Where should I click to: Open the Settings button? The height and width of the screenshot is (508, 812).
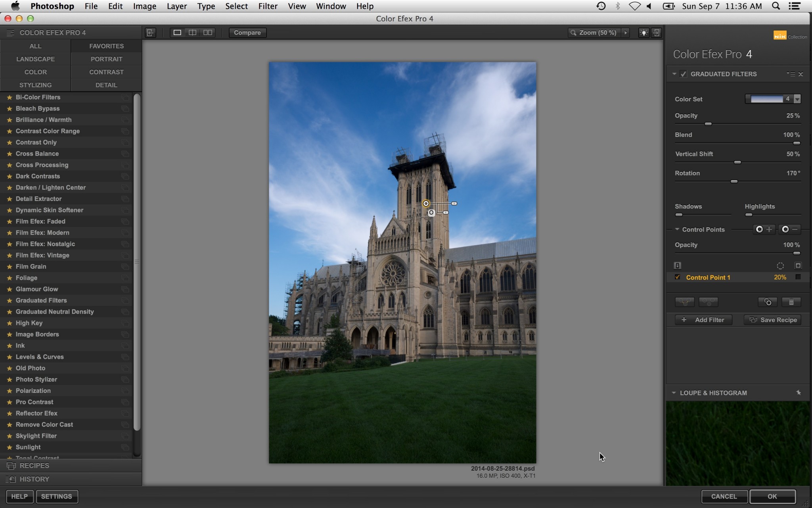click(57, 496)
